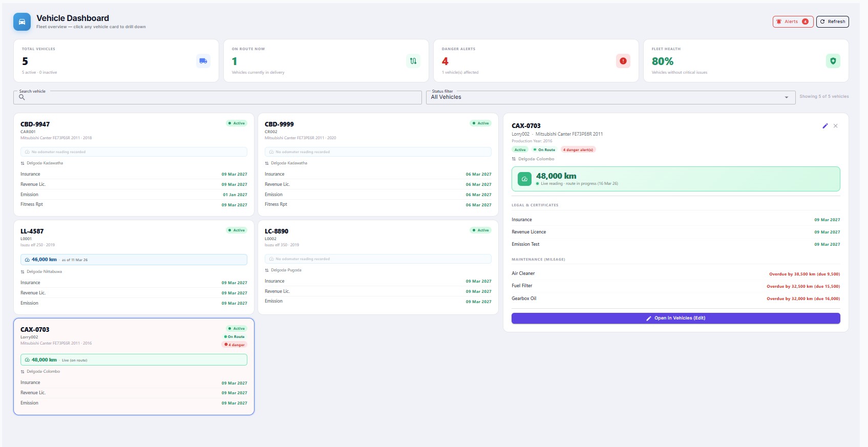Click the search magnifier icon
Screen dimensions: 868x447
point(22,97)
